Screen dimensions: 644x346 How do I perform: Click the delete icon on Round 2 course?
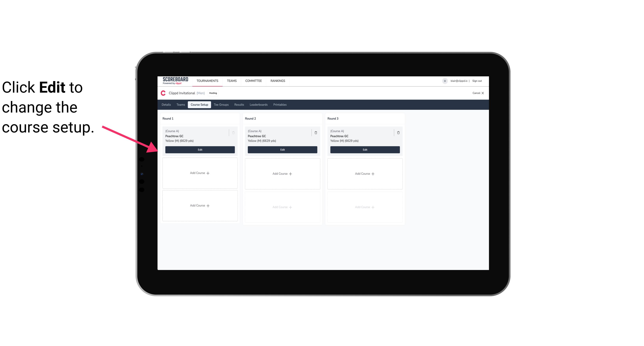[315, 132]
